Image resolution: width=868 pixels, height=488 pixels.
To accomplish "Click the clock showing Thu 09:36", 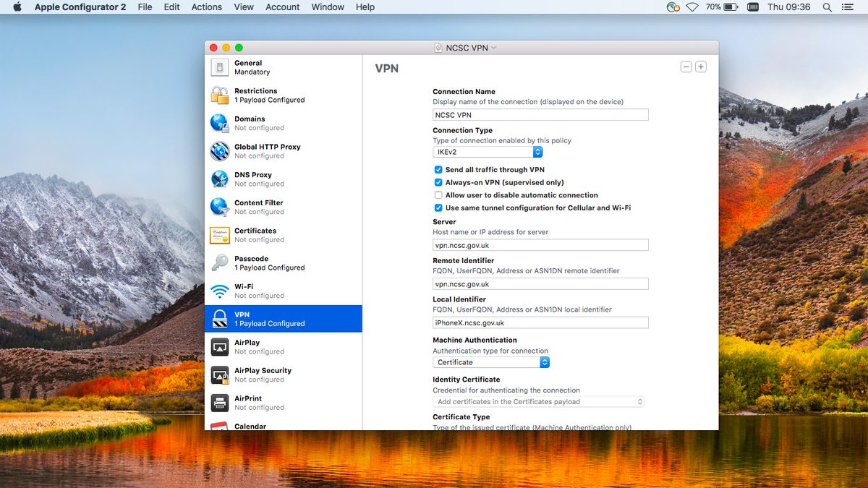I will coord(789,7).
